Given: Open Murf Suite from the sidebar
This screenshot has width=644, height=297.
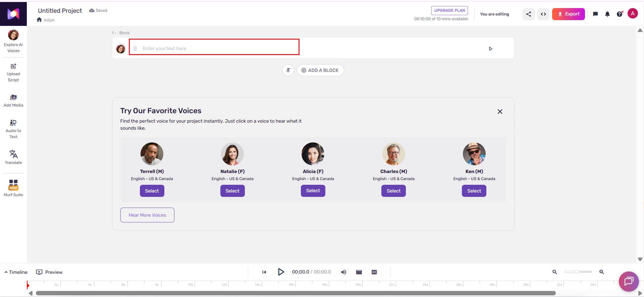Looking at the screenshot, I should 13,188.
